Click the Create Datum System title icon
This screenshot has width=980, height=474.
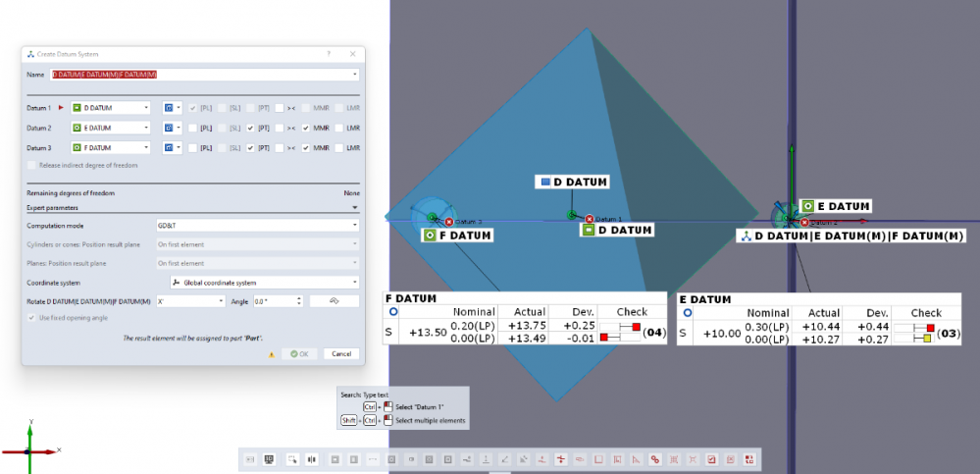30,54
